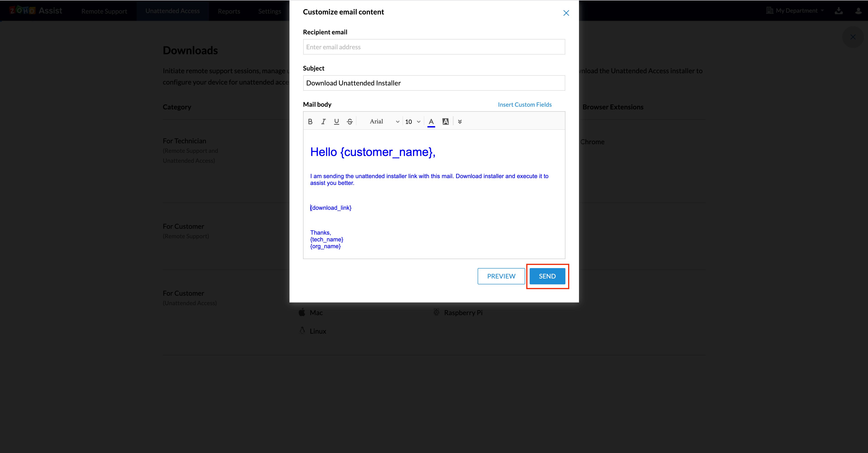This screenshot has width=868, height=453.
Task: Click the SEND button
Action: 547,276
